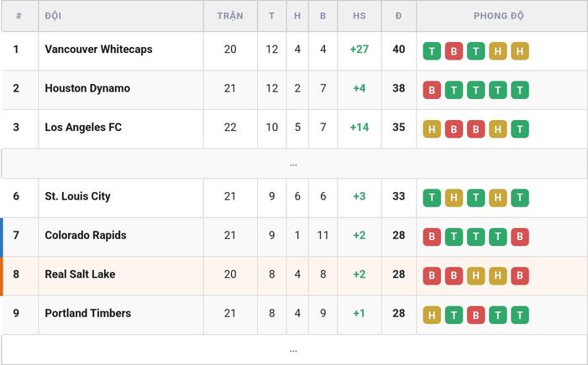This screenshot has height=365, width=588.
Task: Open Vancouver Whitecaps team link
Action: click(98, 50)
